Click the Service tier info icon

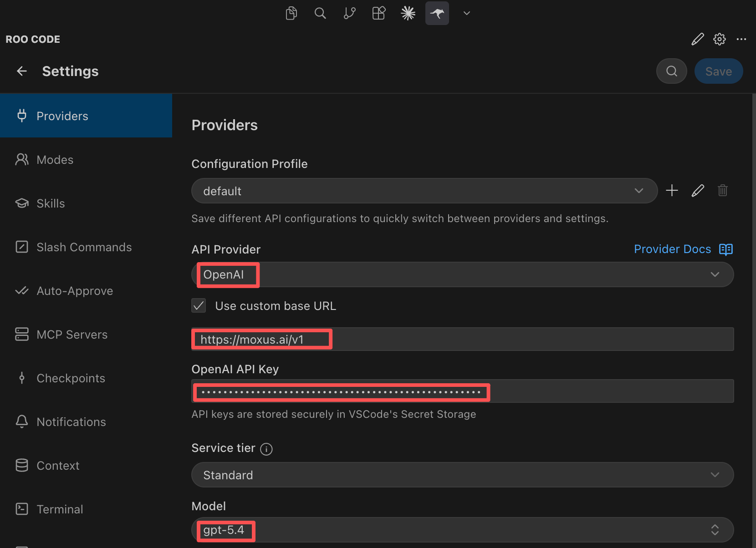point(266,449)
